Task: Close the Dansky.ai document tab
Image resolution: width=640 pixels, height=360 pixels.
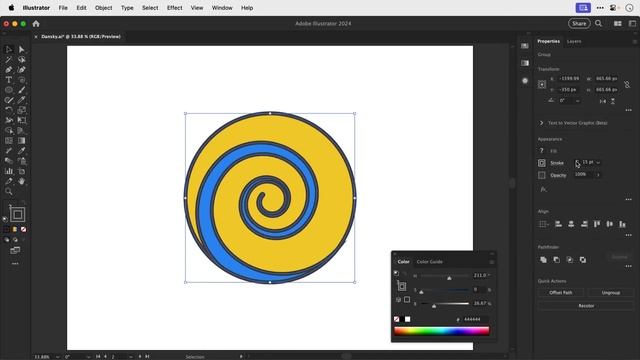Action: coord(36,37)
